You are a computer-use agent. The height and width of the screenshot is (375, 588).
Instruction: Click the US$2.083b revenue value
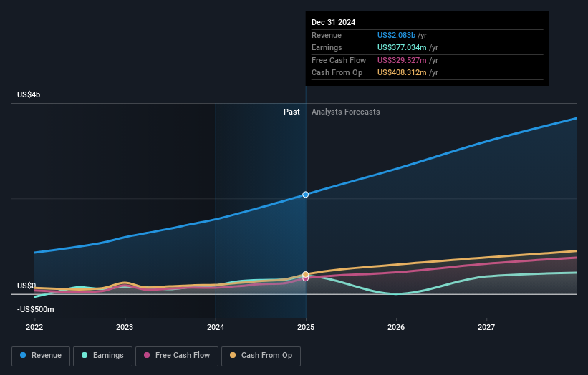(x=396, y=35)
